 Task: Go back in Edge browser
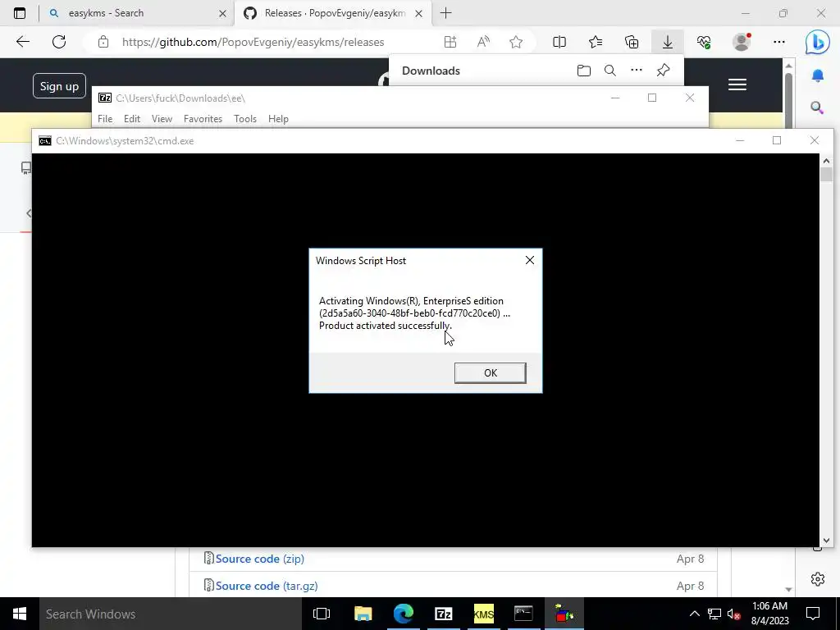pyautogui.click(x=22, y=42)
